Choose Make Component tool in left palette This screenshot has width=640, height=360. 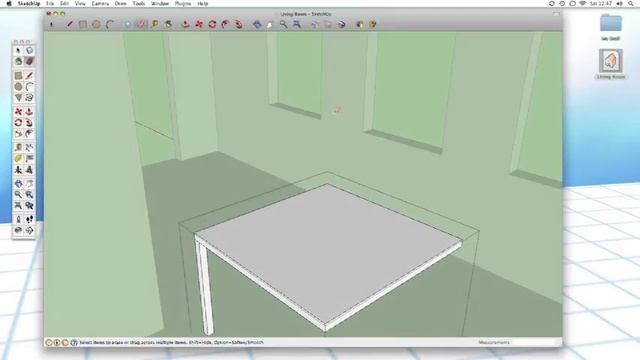pyautogui.click(x=29, y=51)
